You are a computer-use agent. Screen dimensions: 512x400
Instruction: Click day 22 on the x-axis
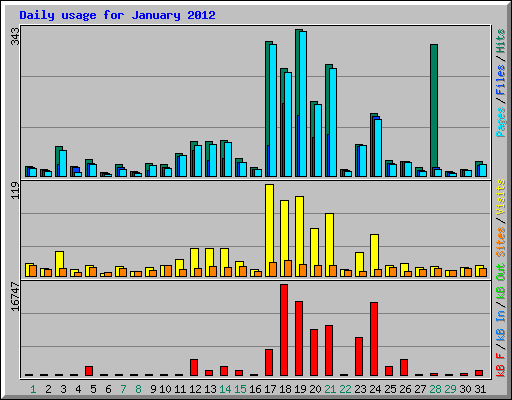[x=345, y=389]
